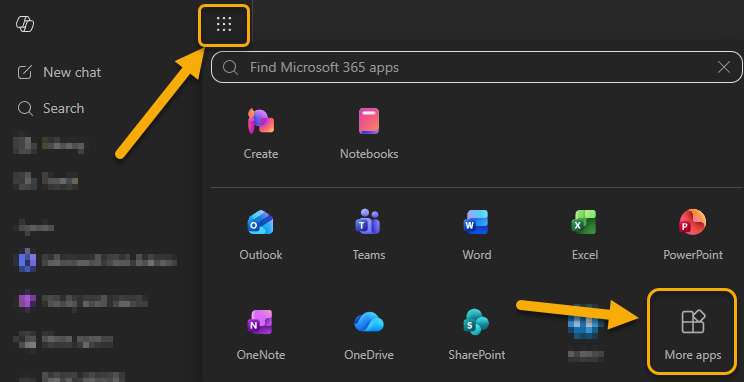Launch Outlook

tap(260, 234)
